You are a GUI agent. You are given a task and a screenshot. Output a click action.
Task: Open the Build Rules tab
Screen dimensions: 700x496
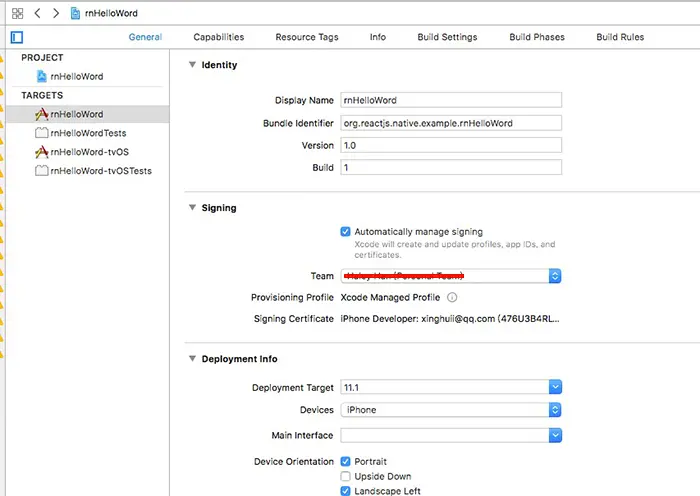[620, 37]
